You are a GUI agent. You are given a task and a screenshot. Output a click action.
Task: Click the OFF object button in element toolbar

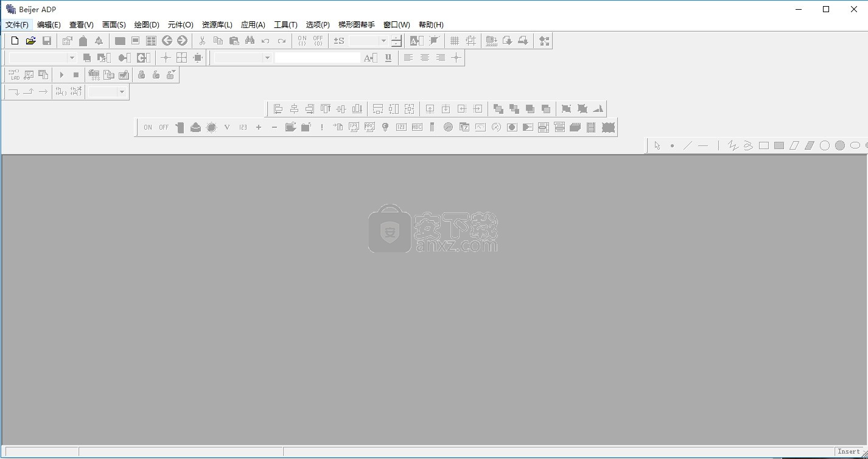[x=164, y=127]
